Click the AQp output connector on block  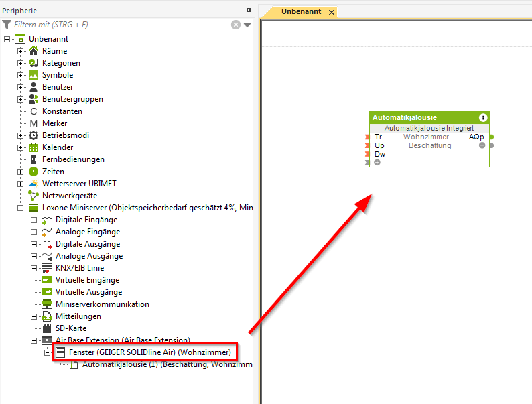[x=492, y=137]
